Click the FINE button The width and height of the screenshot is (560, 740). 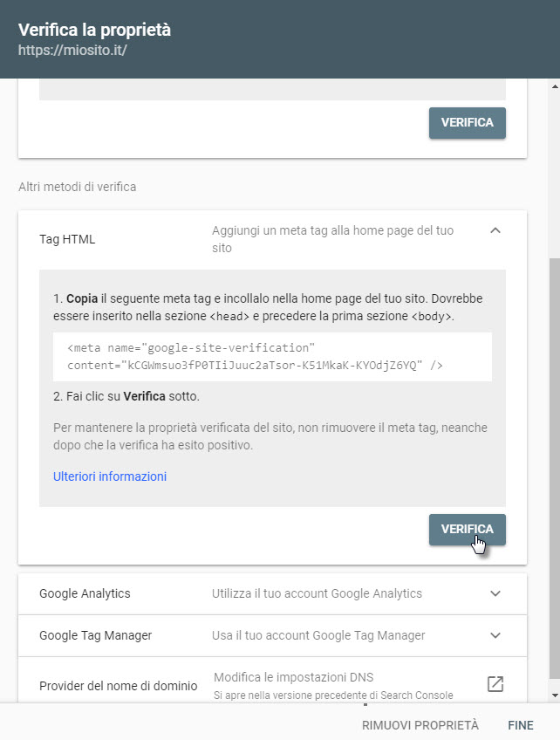(x=521, y=725)
